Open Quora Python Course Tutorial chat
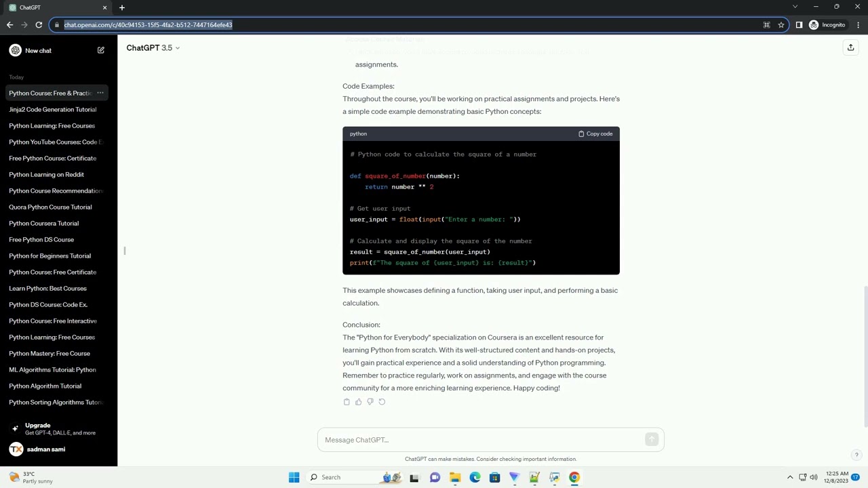The image size is (868, 488). coord(57,207)
